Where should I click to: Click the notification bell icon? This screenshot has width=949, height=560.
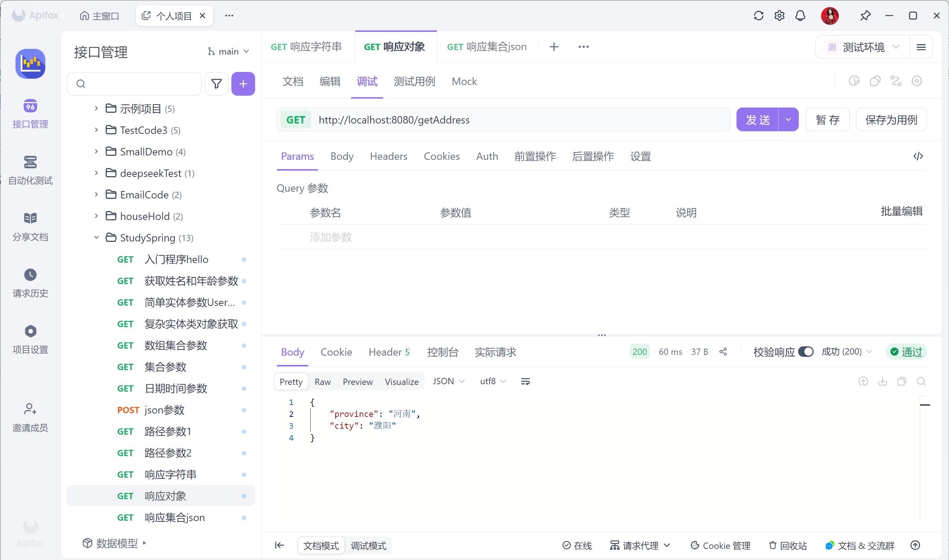click(x=800, y=16)
